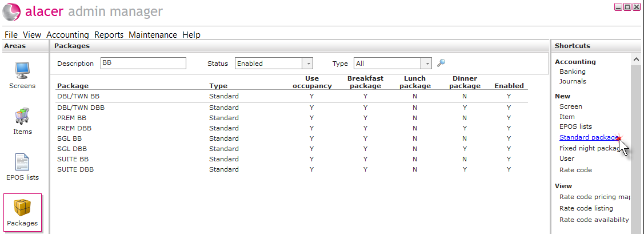Open the Maintenance menu
Image resolution: width=644 pixels, height=234 pixels.
click(x=153, y=35)
